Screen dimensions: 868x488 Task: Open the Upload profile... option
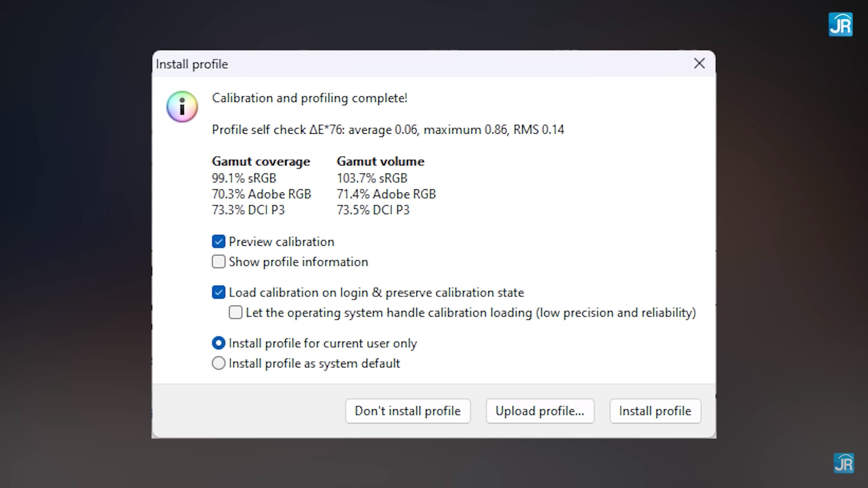point(540,411)
